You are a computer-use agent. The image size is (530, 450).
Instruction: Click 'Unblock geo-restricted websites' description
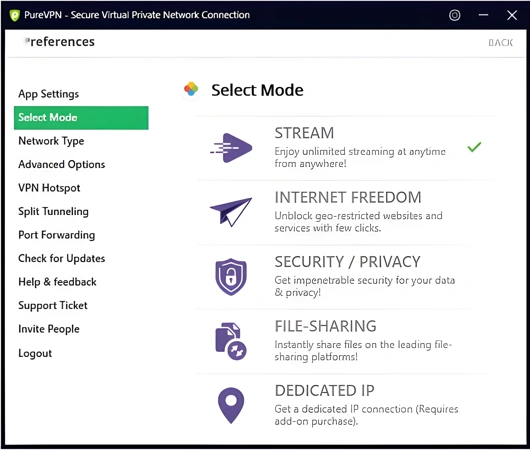click(358, 222)
